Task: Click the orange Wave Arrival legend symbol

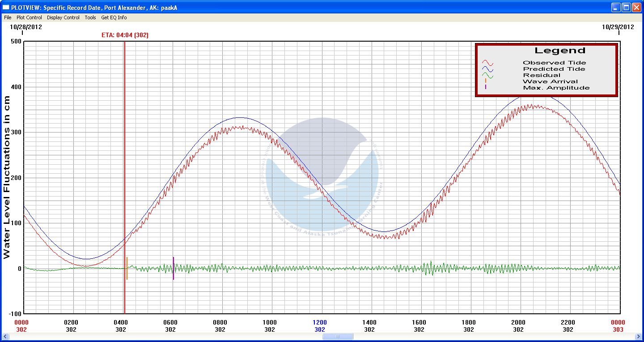Action: click(486, 81)
